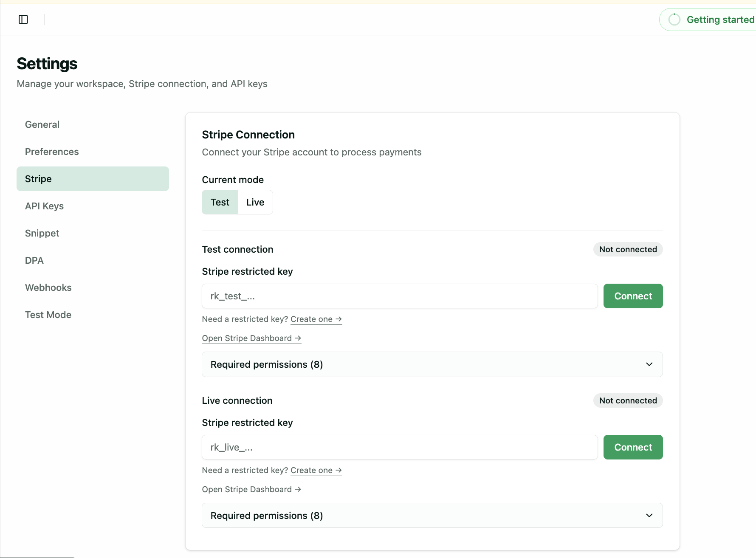The image size is (756, 558).
Task: Click the Live connection Not connected badge
Action: click(628, 400)
